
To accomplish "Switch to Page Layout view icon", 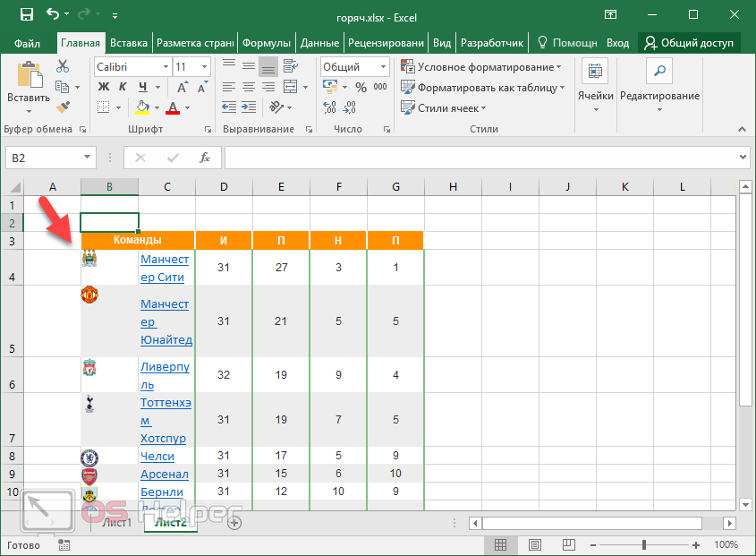I will click(534, 544).
